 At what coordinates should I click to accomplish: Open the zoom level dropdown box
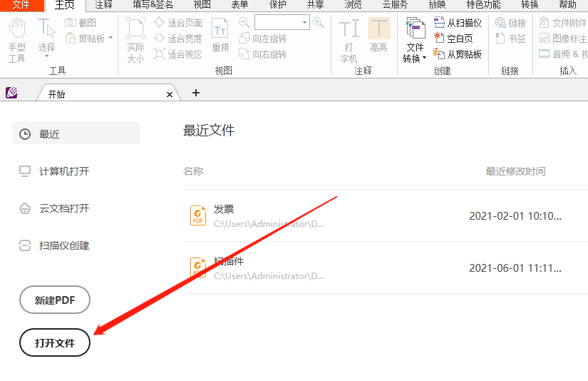(282, 23)
